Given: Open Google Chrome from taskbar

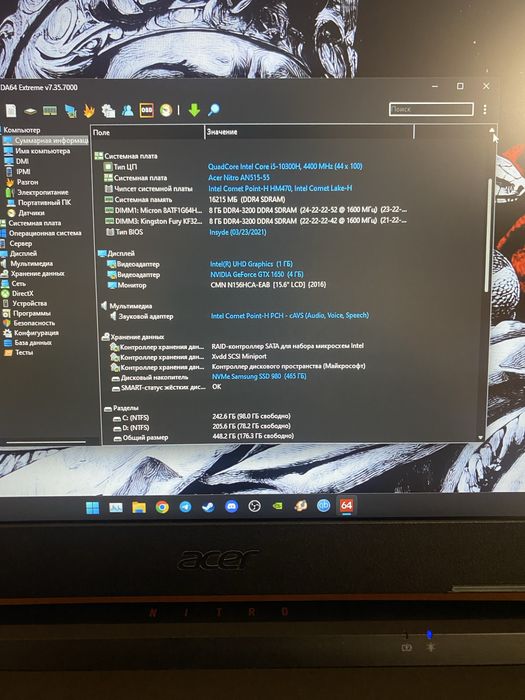Looking at the screenshot, I should tap(162, 507).
